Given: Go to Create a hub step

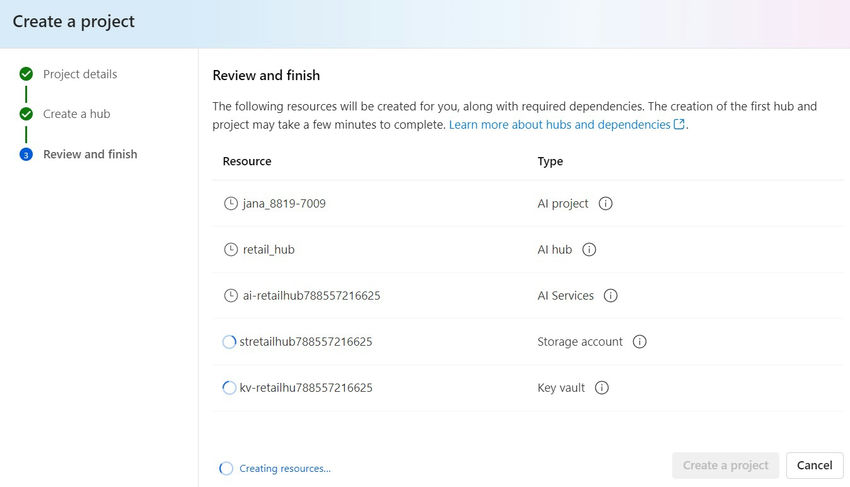Looking at the screenshot, I should 76,114.
